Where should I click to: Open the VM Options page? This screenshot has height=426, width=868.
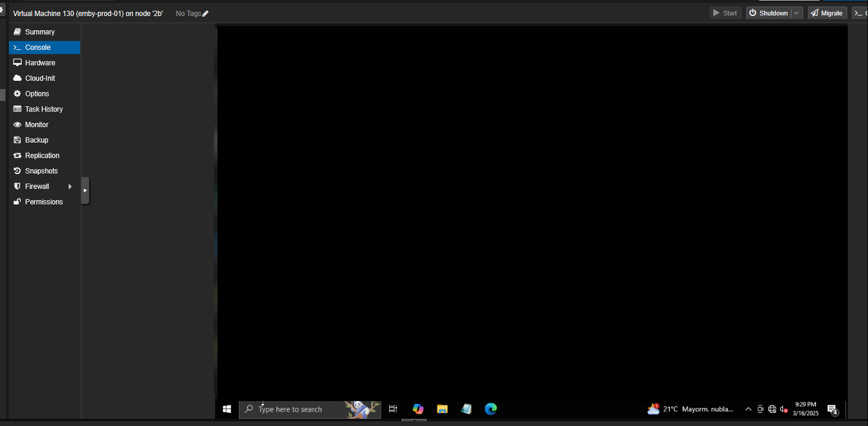(x=37, y=94)
